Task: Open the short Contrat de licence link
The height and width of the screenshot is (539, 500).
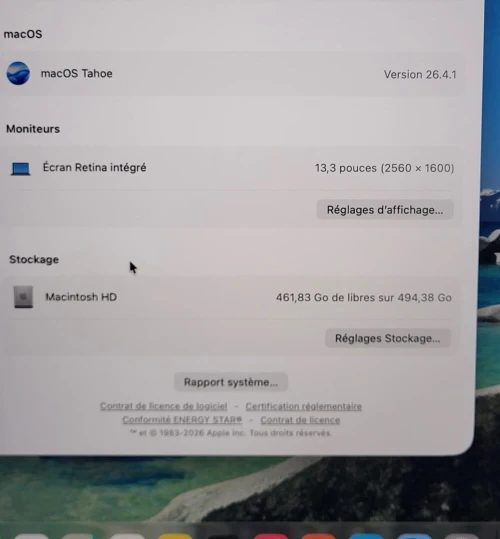Action: 300,420
